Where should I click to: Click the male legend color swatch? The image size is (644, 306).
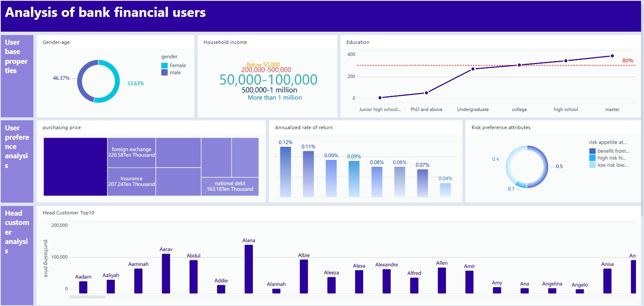click(x=164, y=73)
